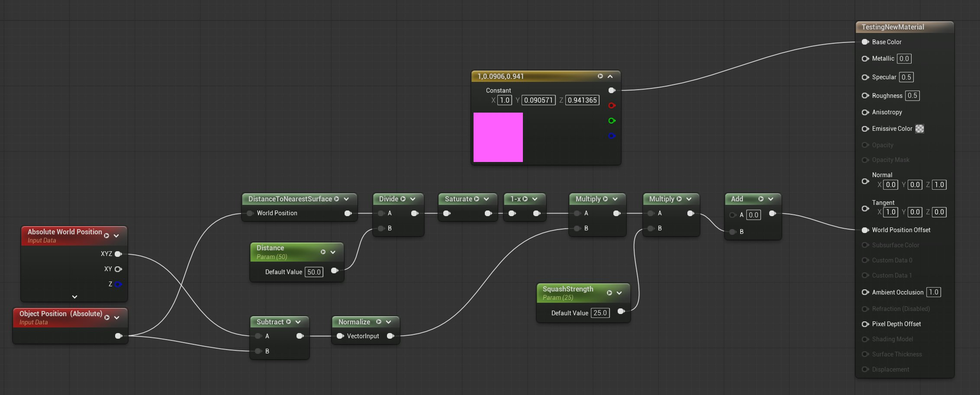Click the Distance Default Value field

314,272
